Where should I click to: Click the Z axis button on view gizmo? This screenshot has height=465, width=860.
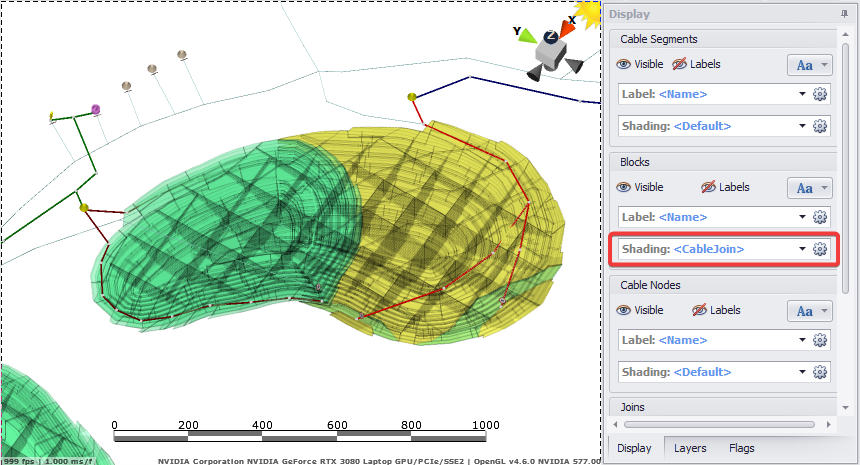(x=551, y=37)
